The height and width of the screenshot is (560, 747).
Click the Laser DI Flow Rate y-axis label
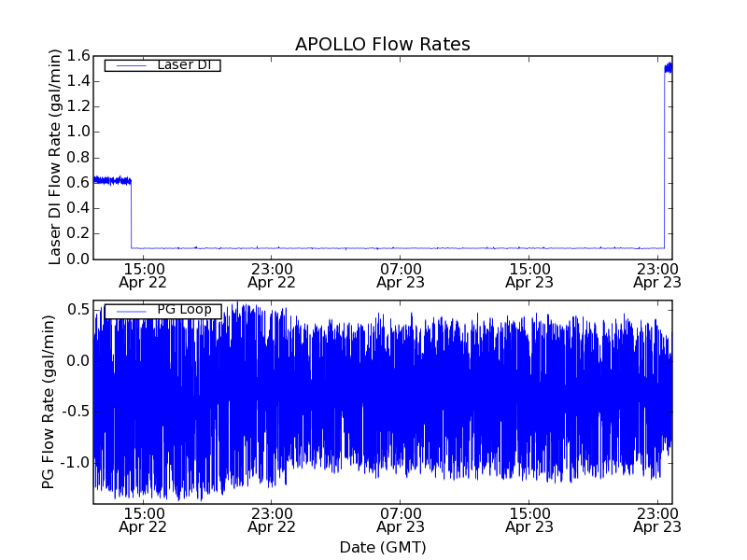coord(55,157)
